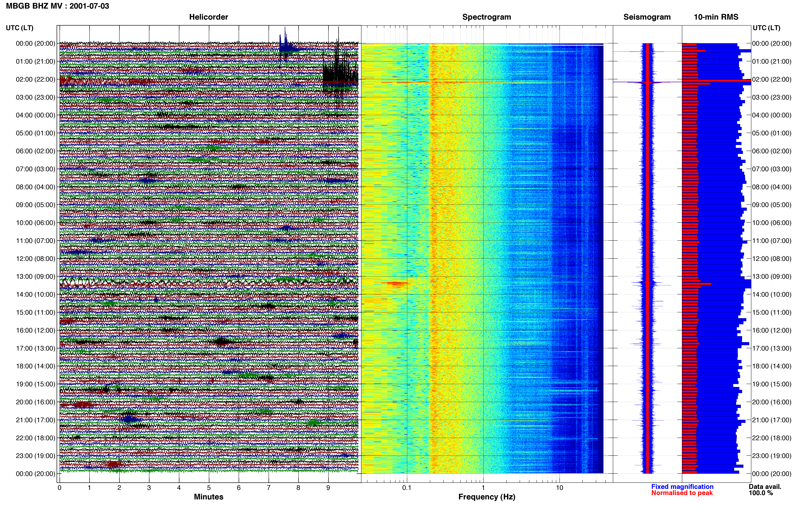Click the 'Normalised to peak' legend text
The image size is (812, 508).
682,493
